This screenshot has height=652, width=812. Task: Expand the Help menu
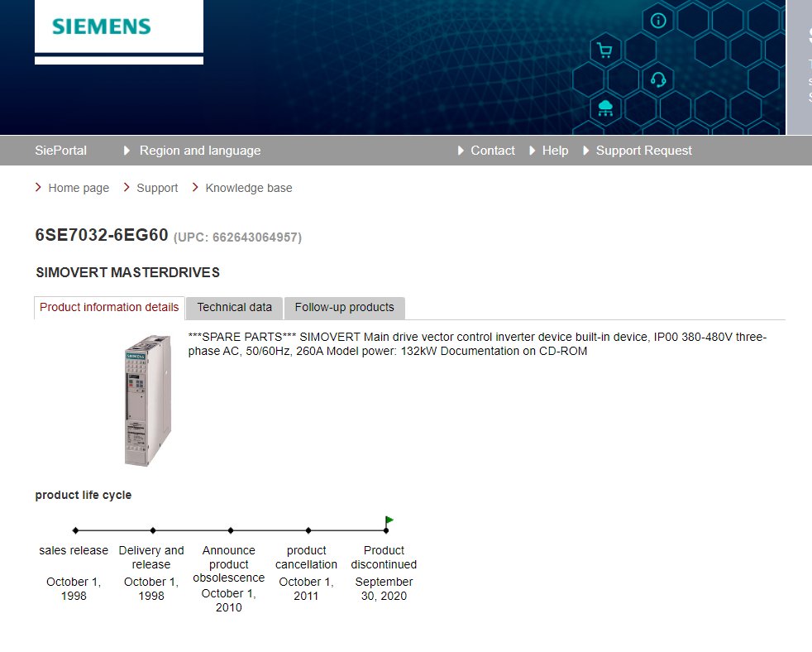[555, 151]
